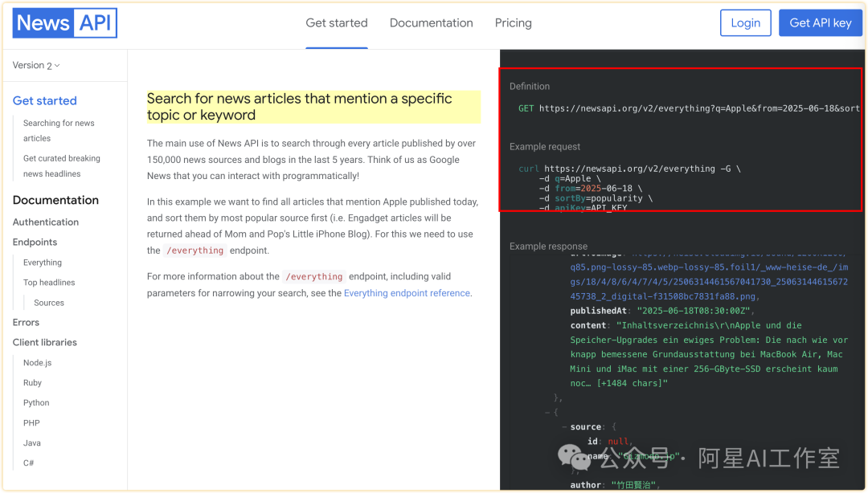
Task: Select Sources sub-item in sidebar
Action: 49,303
